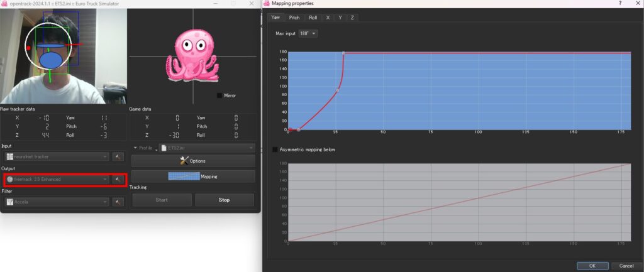
Task: Expand the Filter Accela dropdown
Action: pos(57,202)
